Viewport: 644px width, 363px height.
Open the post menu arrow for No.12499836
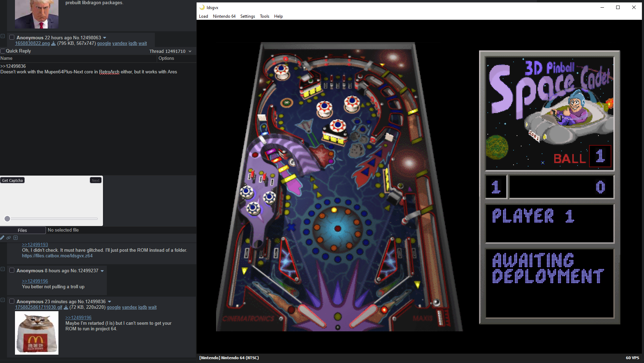(110, 301)
